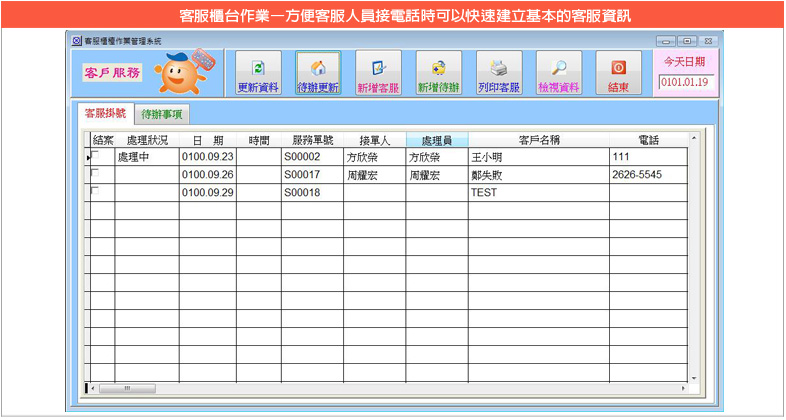The width and height of the screenshot is (786, 420).
Task: Click the 服務單號 column header
Action: [311, 140]
